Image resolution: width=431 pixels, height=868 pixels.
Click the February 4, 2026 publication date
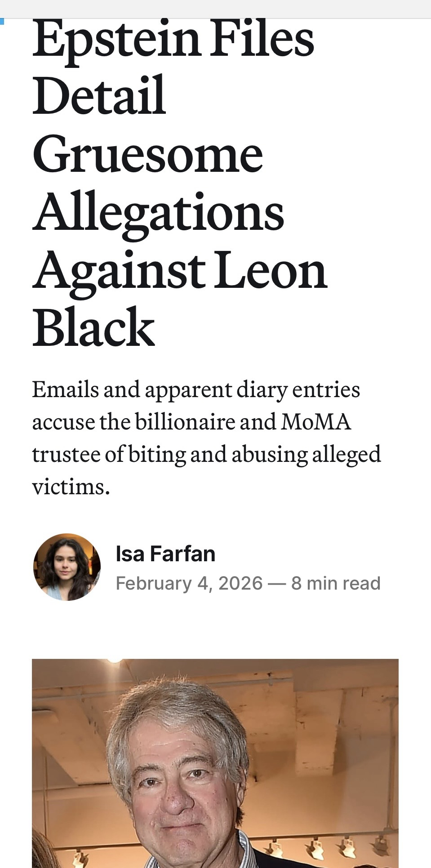[189, 583]
